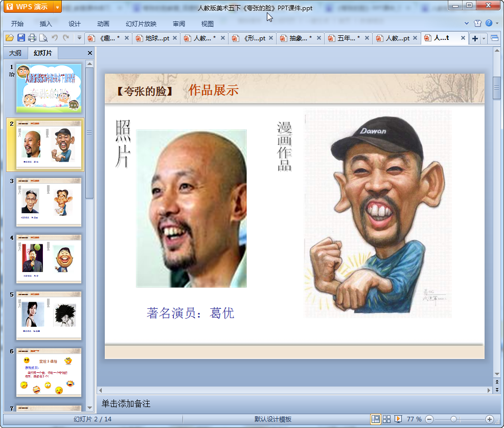
Task: Open the 设计 ribbon tab
Action: (x=74, y=24)
